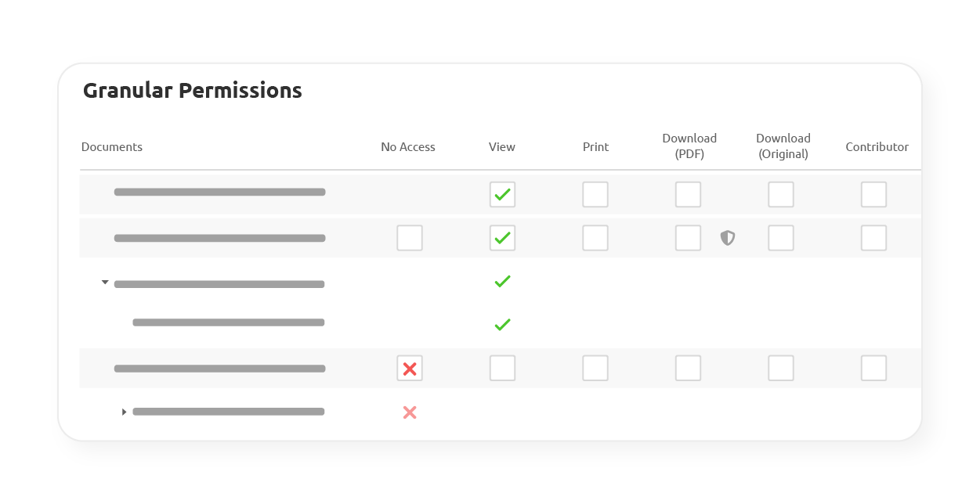The width and height of the screenshot is (980, 504).
Task: Click the green checkmark on the indented subfolder row
Action: point(502,324)
